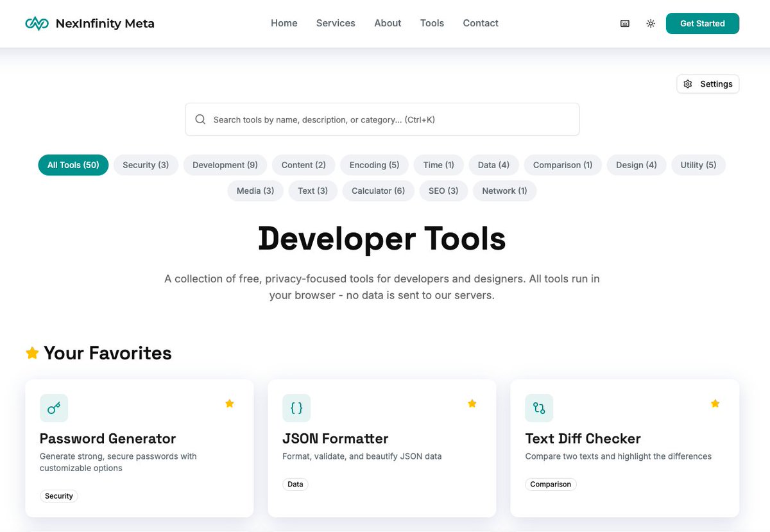Filter by Design (4) category
Image resolution: width=770 pixels, height=532 pixels.
tap(637, 165)
